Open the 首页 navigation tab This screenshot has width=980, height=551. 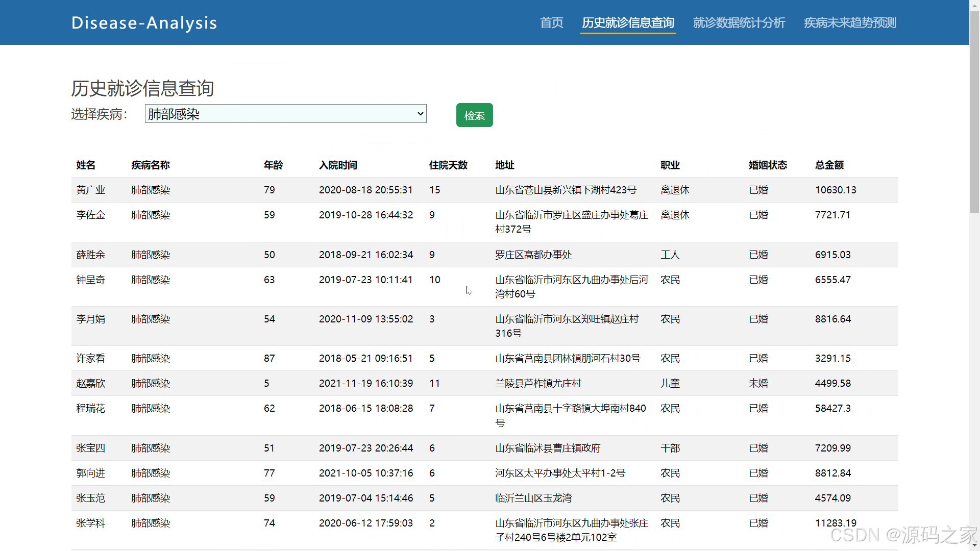[x=551, y=22]
